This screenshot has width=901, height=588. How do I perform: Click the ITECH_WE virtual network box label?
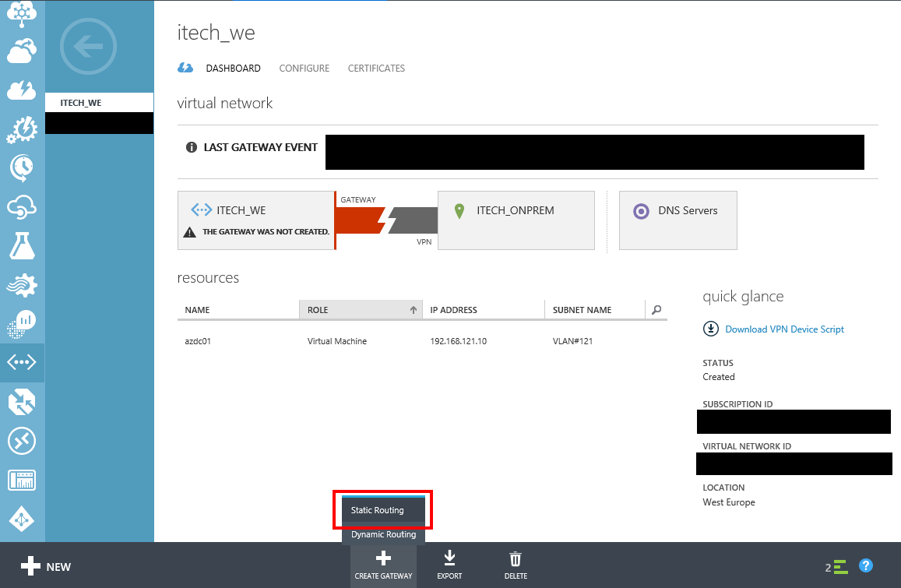coord(241,210)
